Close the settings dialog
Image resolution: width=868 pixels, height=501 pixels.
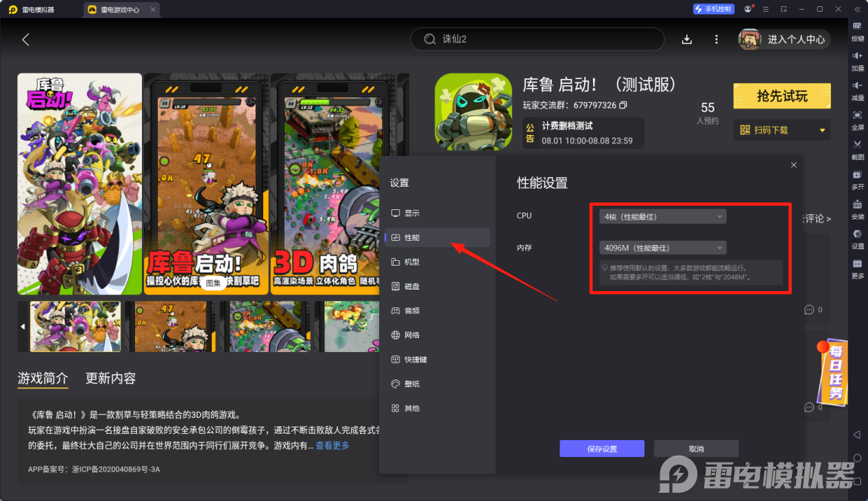point(794,165)
